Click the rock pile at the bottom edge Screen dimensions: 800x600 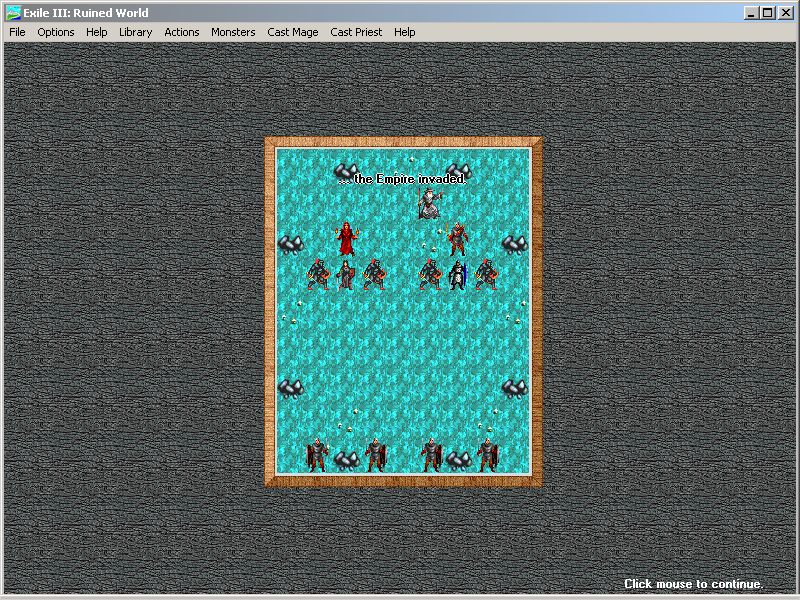tap(346, 460)
